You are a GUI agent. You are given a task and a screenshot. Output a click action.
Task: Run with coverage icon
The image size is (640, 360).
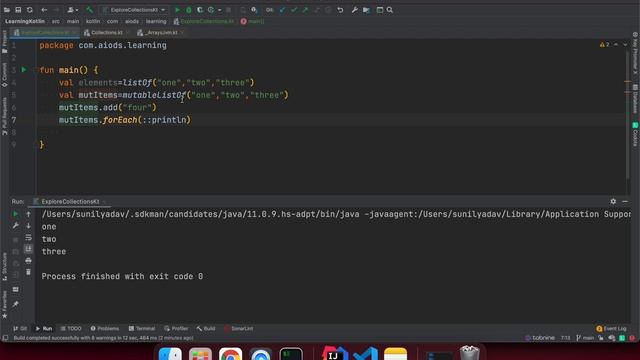[200, 10]
